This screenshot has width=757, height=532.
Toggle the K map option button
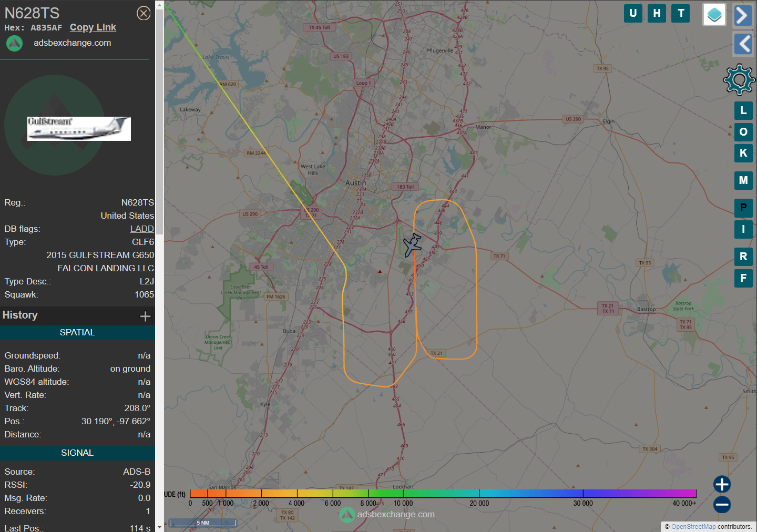[743, 153]
